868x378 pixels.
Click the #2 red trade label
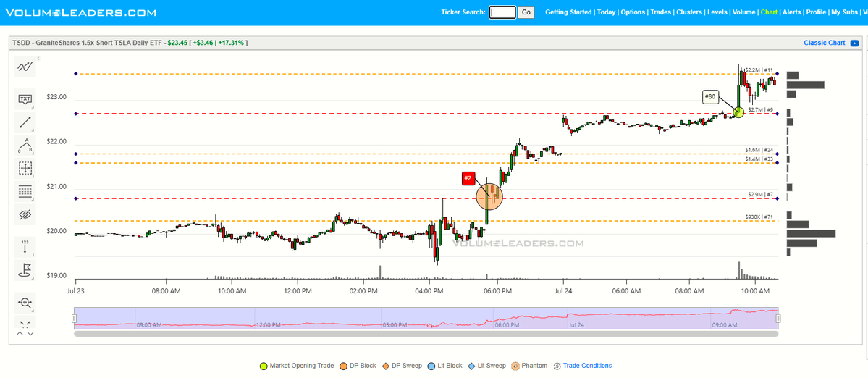(x=468, y=178)
